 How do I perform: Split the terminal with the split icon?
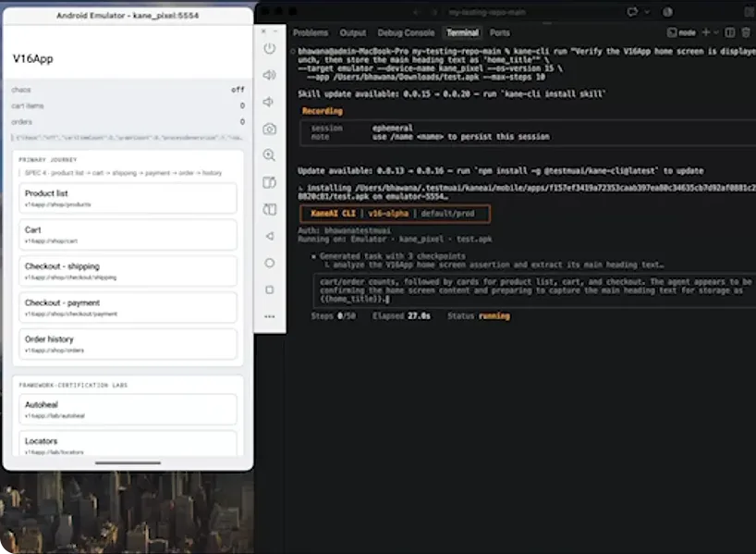730,32
